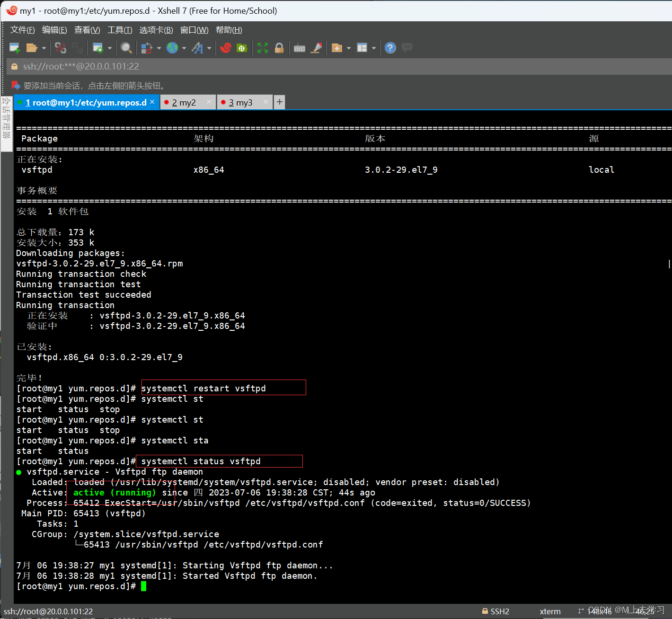Expand the Properties dropdown arrow

[110, 48]
